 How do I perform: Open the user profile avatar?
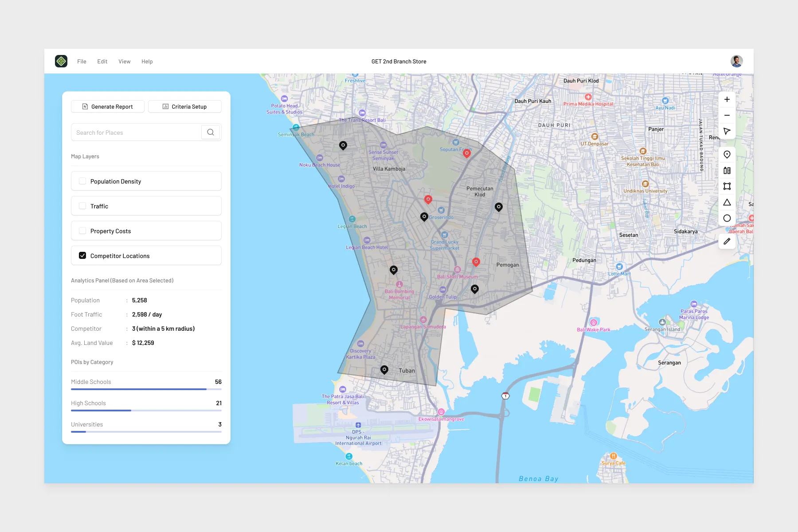click(x=737, y=61)
